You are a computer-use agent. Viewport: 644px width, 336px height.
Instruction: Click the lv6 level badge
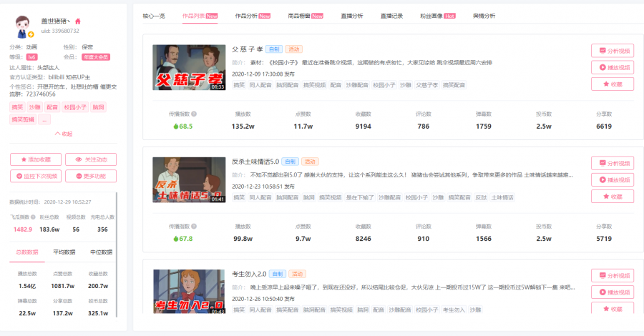click(31, 57)
